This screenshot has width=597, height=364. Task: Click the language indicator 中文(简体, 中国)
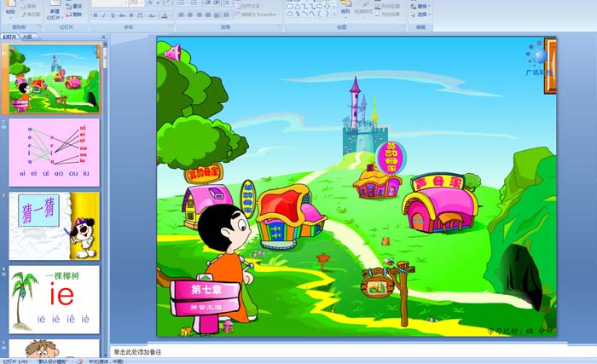click(107, 361)
